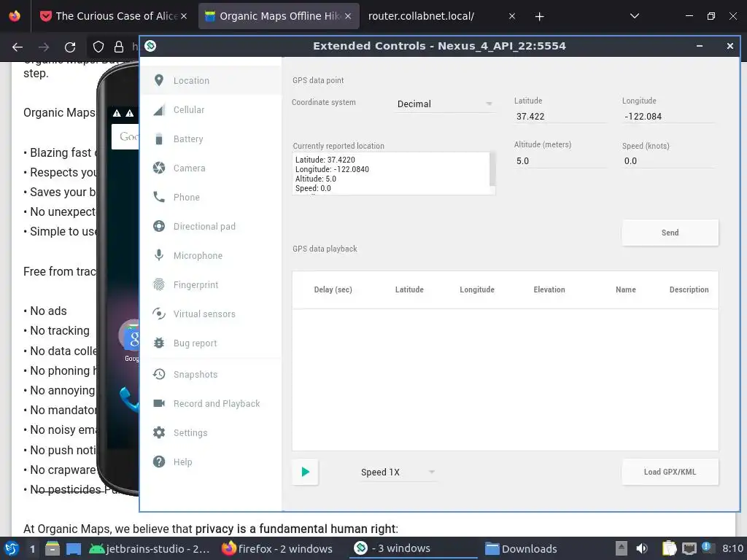Select Record and Playback menu item
747x560 pixels.
[211, 403]
